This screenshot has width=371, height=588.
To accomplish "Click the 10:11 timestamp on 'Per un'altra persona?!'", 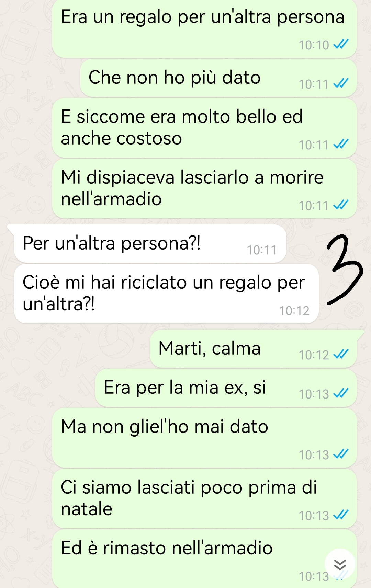I will (262, 250).
